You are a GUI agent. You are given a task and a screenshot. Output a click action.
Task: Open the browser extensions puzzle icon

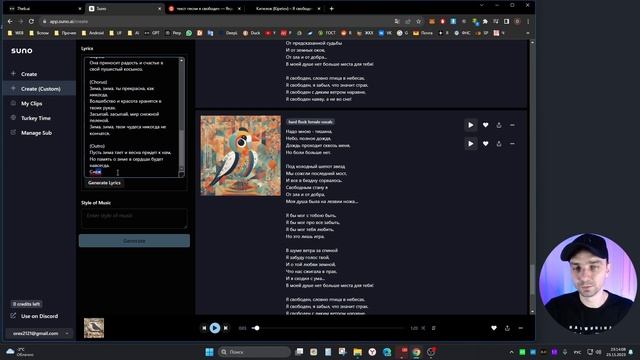(485, 21)
